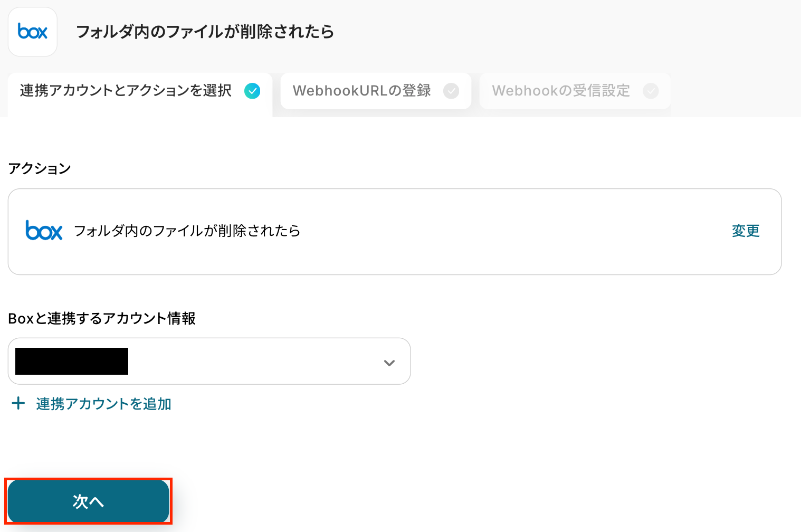Click the Box logo in the page header
This screenshot has height=532, width=801.
point(33,32)
